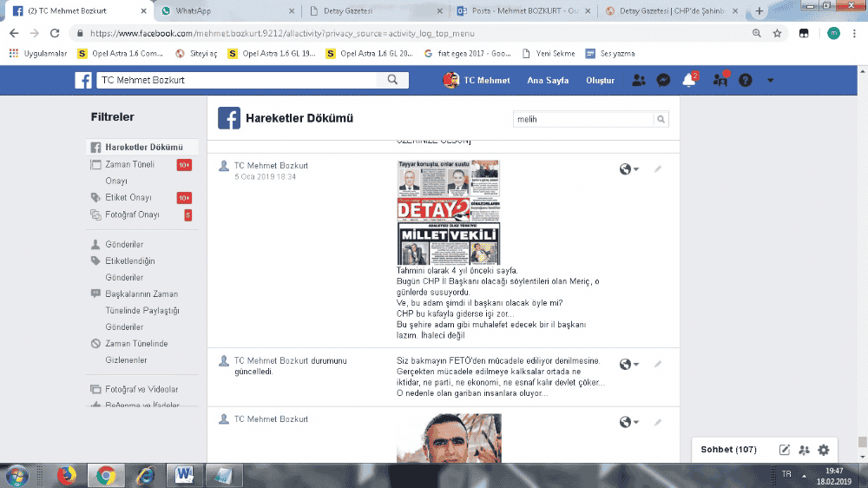
Task: Select the Fotoğraf Onayı filter
Action: [132, 214]
